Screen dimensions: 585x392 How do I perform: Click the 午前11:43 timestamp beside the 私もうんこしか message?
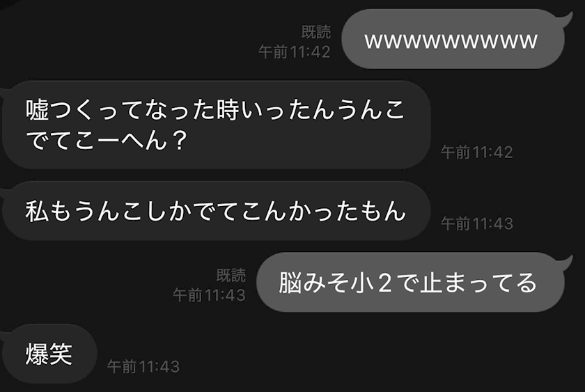(x=477, y=224)
